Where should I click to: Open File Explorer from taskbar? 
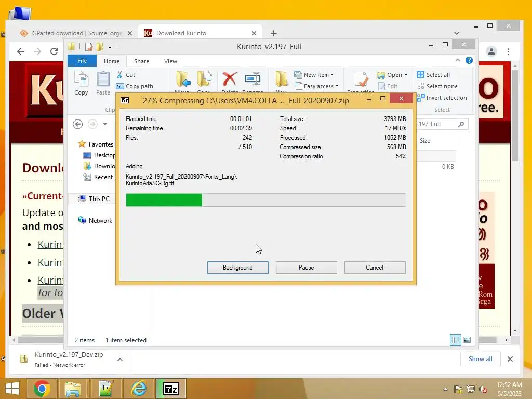(x=73, y=389)
